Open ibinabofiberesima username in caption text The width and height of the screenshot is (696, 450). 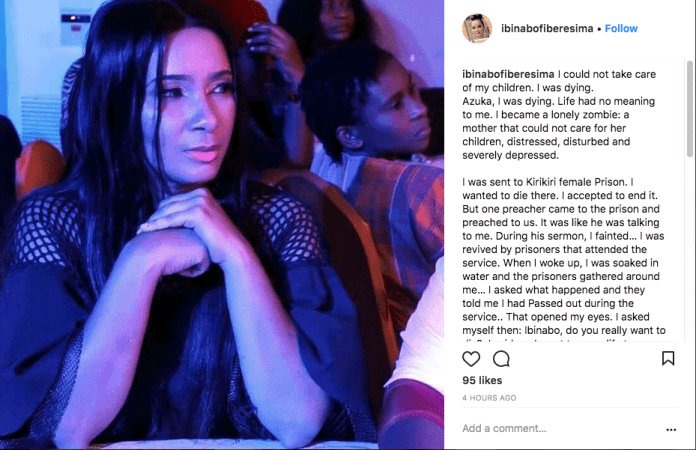[x=508, y=74]
